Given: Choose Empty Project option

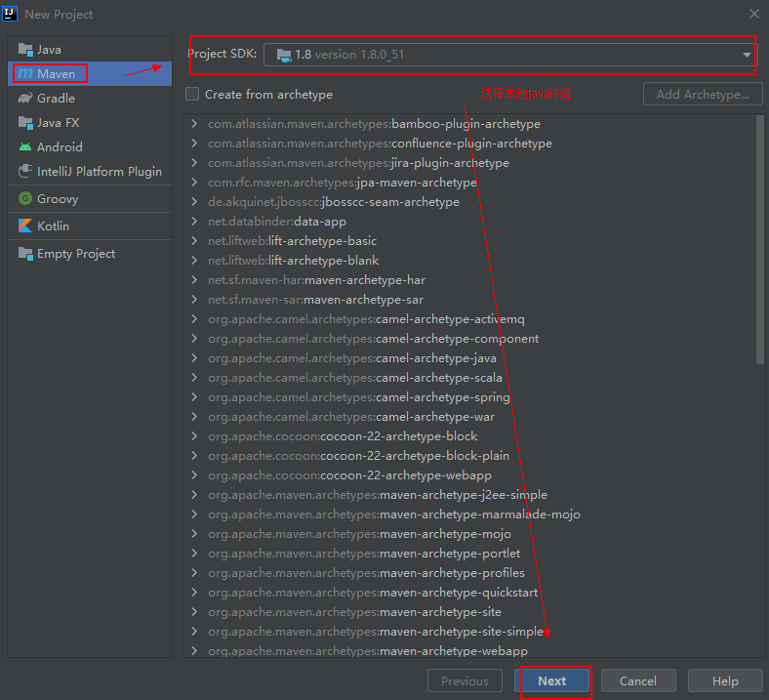Looking at the screenshot, I should (x=90, y=253).
